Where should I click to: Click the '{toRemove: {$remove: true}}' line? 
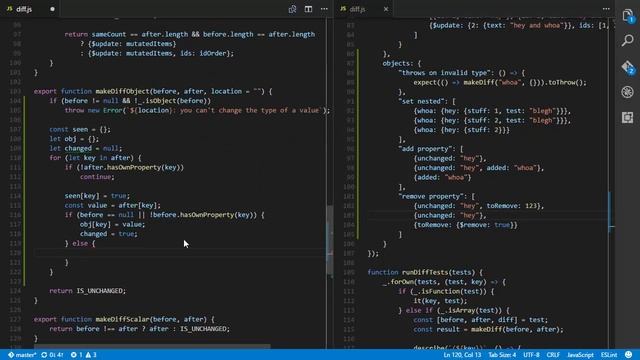pos(465,224)
